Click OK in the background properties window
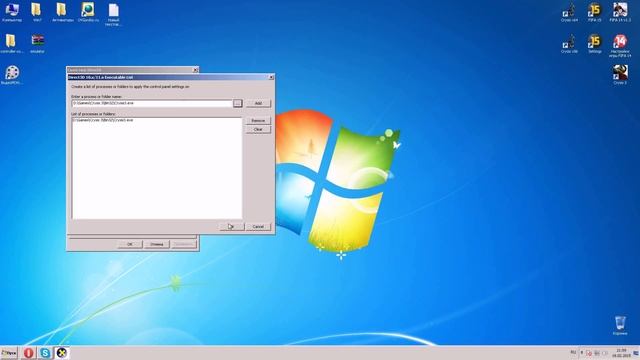 click(x=130, y=244)
